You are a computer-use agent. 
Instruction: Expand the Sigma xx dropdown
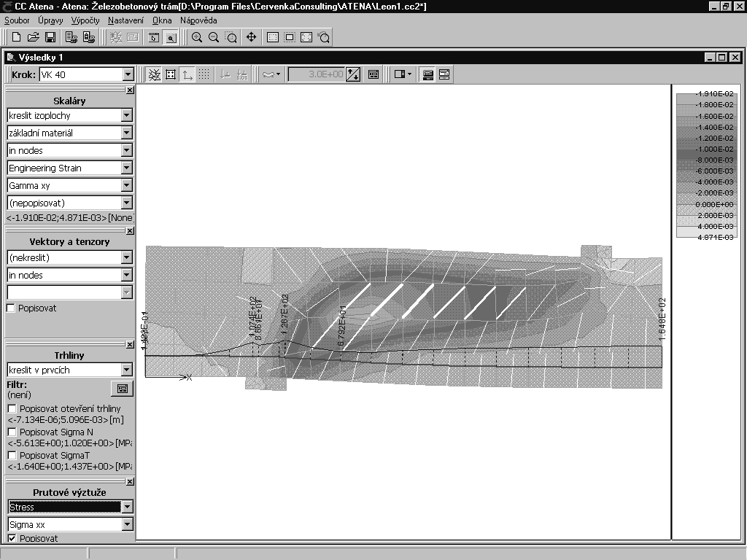tap(127, 524)
